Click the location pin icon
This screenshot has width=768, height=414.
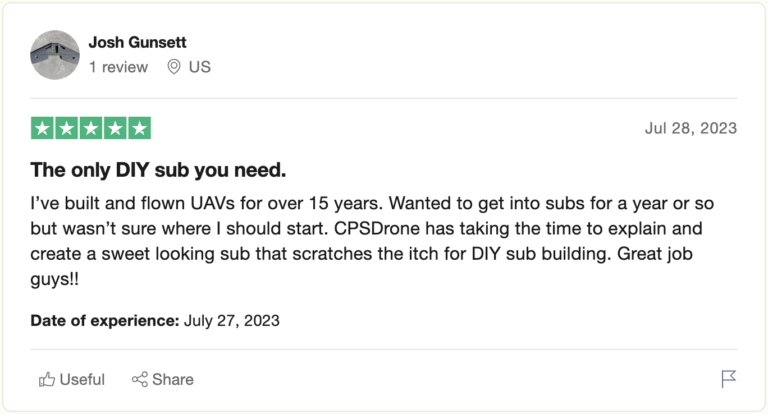(173, 67)
